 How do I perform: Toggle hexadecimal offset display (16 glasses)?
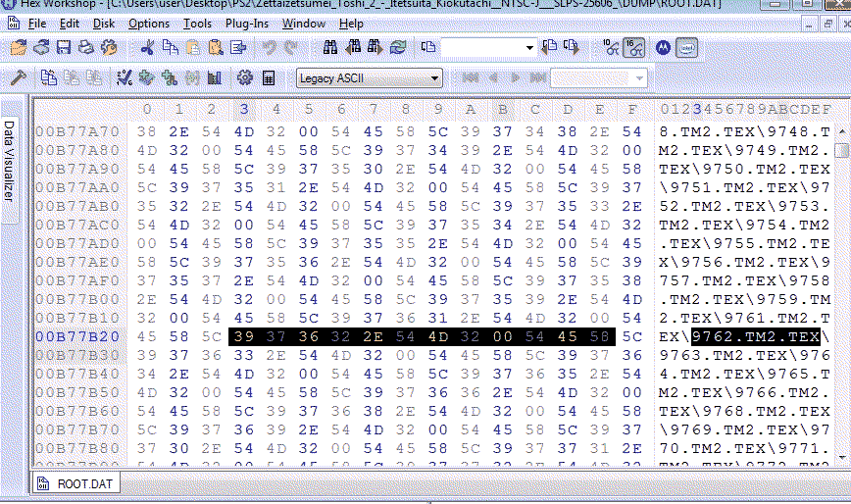point(633,48)
